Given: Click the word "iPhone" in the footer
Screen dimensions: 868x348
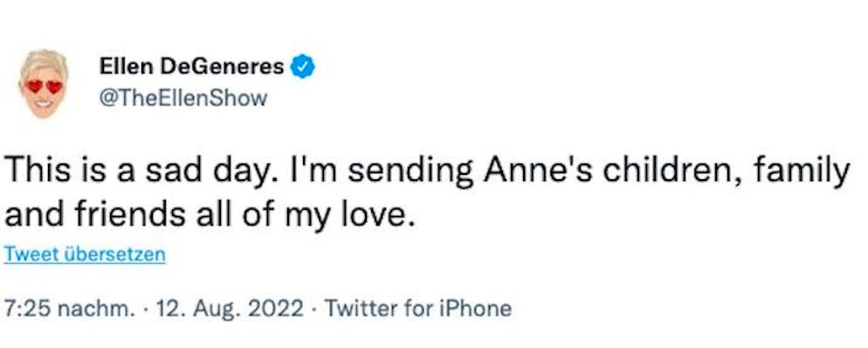Looking at the screenshot, I should pyautogui.click(x=477, y=308).
